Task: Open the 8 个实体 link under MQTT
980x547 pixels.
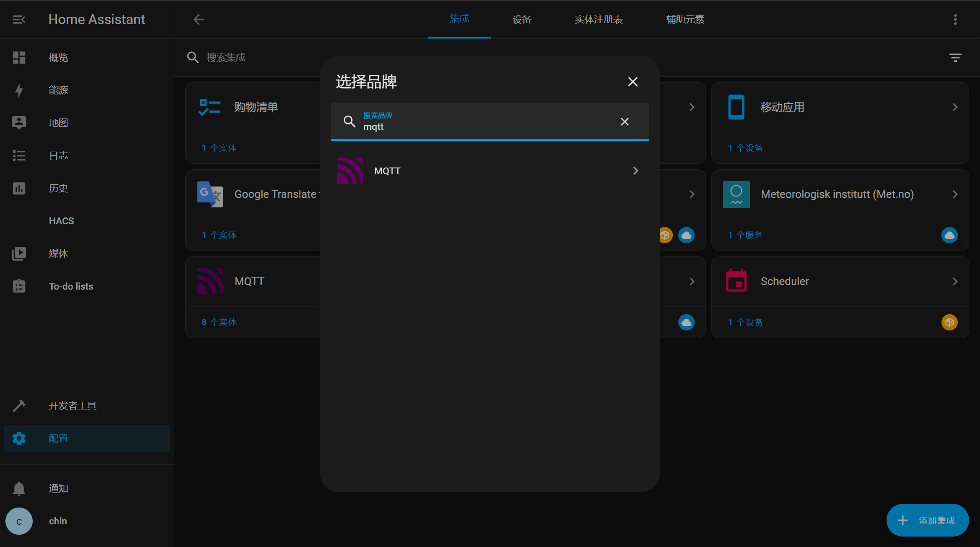Action: click(x=219, y=322)
